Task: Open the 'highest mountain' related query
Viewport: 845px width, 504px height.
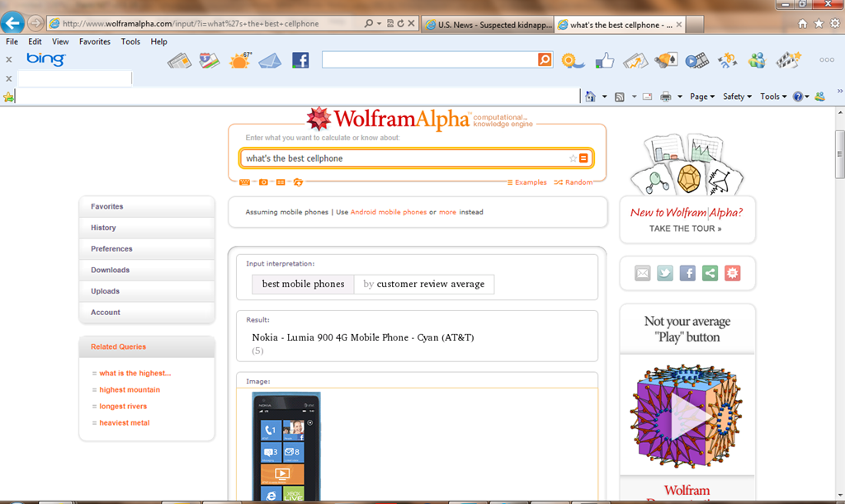Action: click(130, 390)
